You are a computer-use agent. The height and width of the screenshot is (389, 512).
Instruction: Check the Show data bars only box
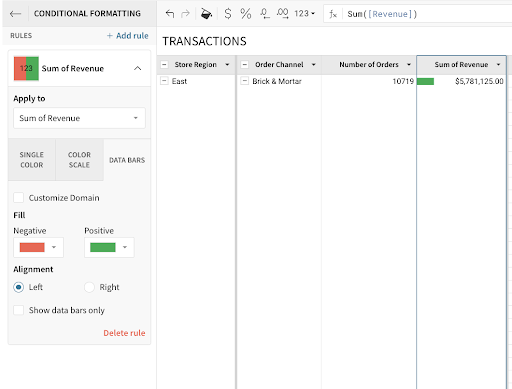pos(18,310)
